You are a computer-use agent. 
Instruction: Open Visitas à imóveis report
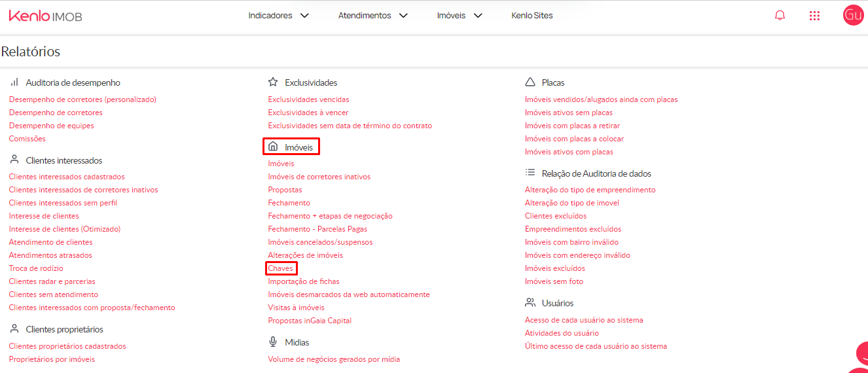point(296,308)
